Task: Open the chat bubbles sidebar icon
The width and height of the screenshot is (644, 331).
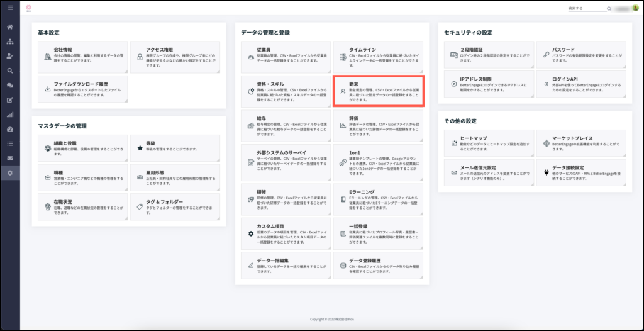Action: 10,86
